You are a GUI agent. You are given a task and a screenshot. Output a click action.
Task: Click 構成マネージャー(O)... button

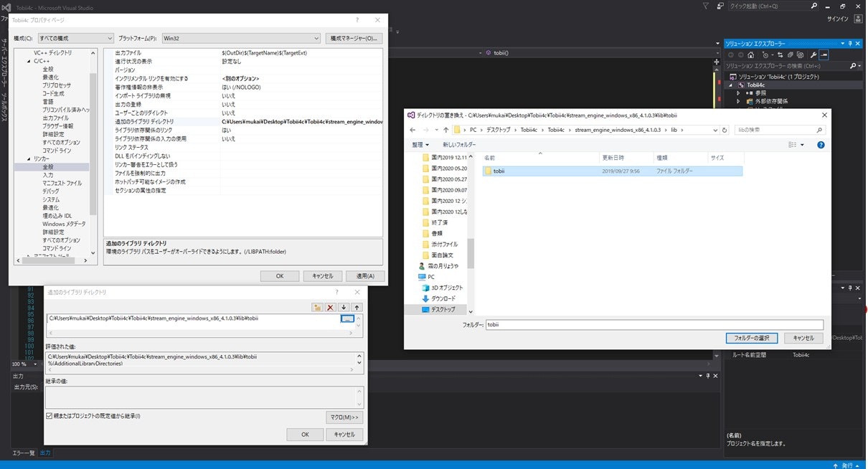354,38
